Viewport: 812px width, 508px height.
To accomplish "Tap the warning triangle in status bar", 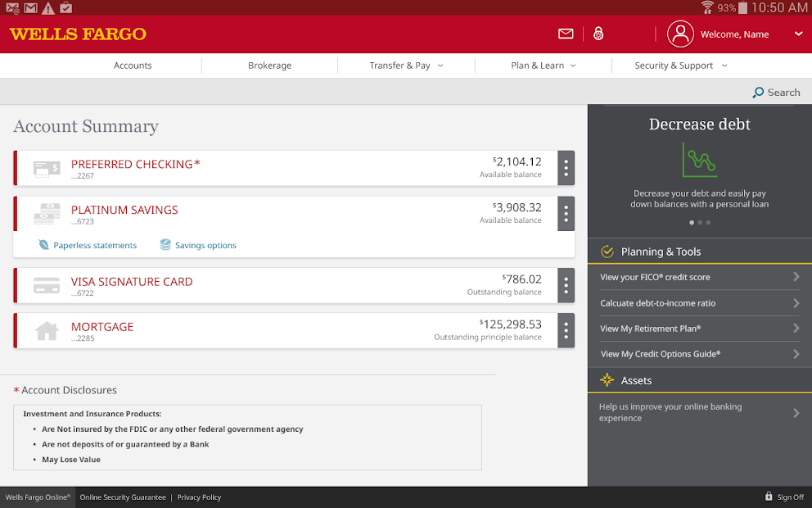I will tap(48, 7).
